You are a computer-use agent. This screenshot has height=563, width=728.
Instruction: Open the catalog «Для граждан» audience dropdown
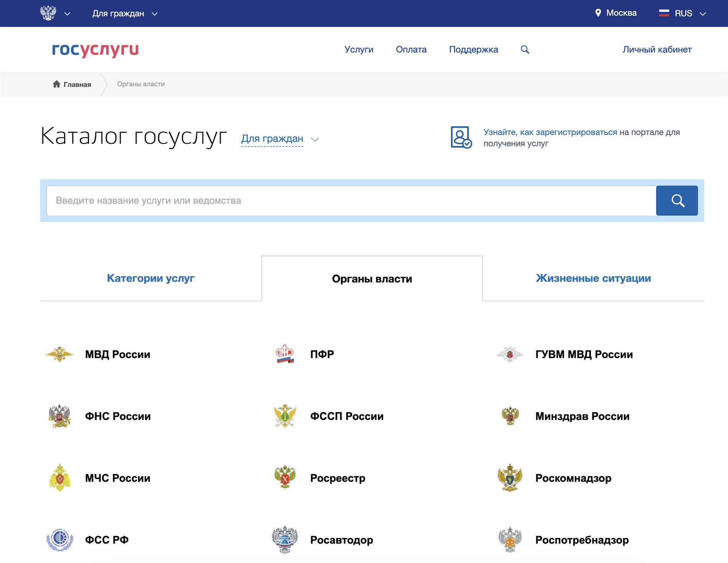click(x=272, y=139)
